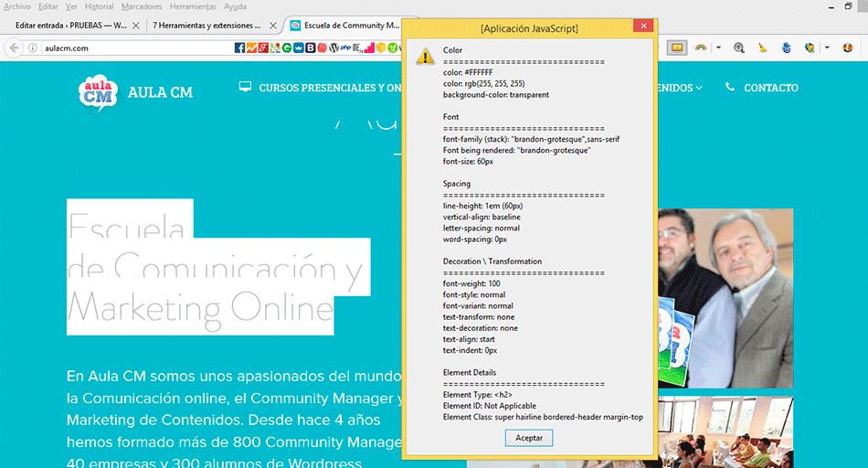Restore the browser window size
This screenshot has height=468, width=868.
point(848,6)
